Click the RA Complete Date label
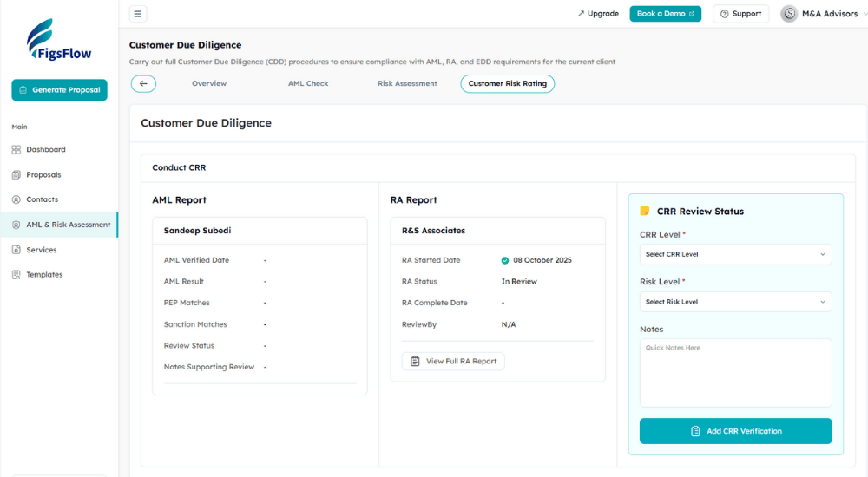Screen dimensions: 868x477 coord(435,304)
